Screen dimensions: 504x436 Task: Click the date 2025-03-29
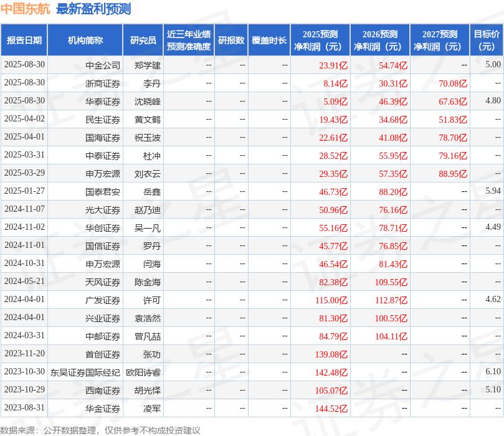[x=24, y=173]
